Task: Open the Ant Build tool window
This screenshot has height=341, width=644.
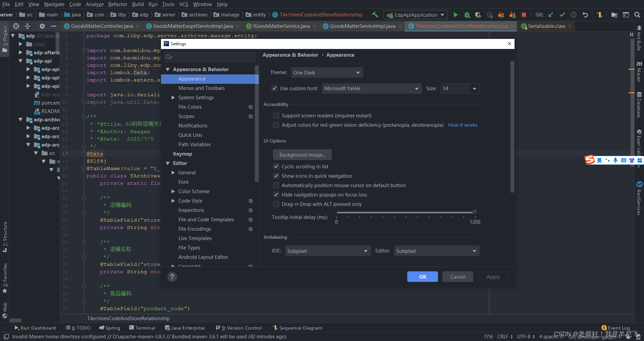Action: coord(639,38)
